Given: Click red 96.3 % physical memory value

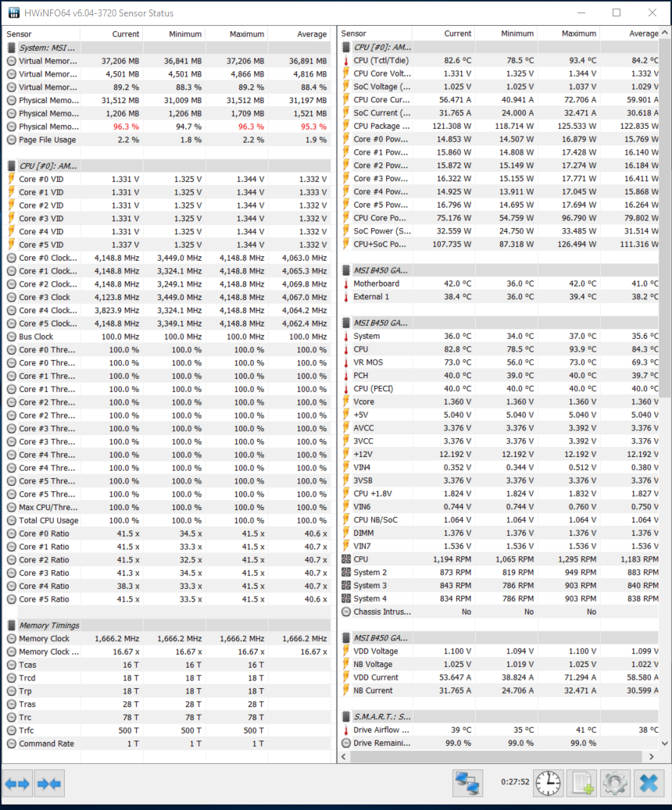Looking at the screenshot, I should coord(126,127).
